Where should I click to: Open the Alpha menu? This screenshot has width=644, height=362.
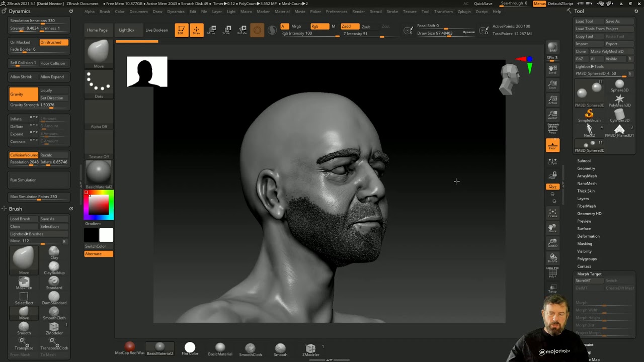pyautogui.click(x=90, y=12)
